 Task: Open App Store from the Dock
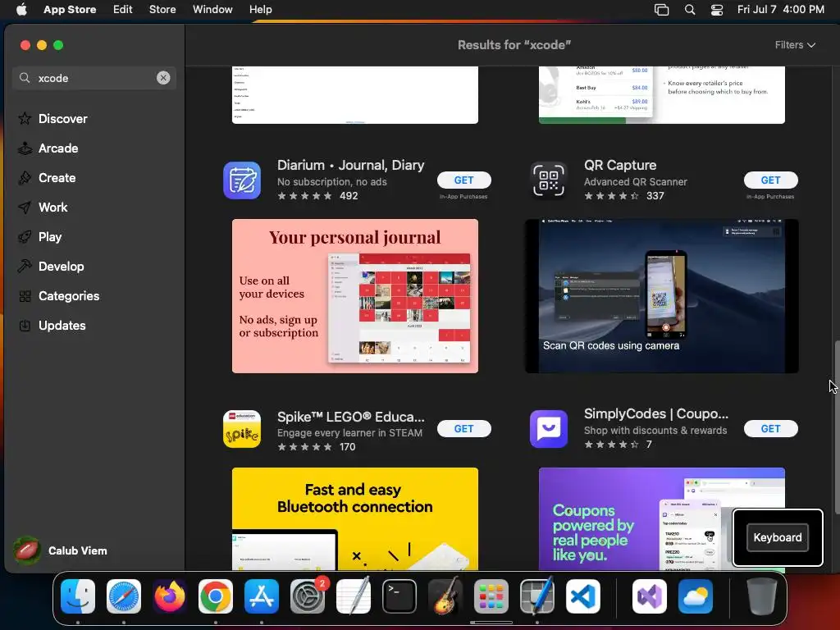click(x=262, y=596)
